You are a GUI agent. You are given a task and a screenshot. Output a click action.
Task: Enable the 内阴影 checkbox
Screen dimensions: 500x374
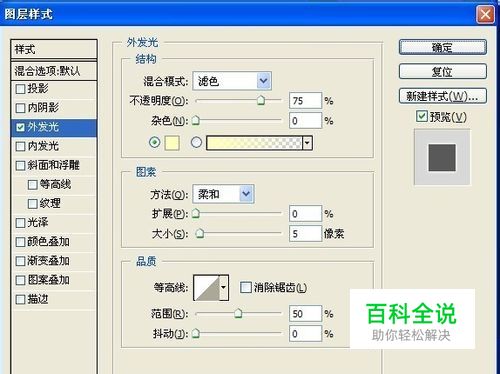[x=20, y=108]
